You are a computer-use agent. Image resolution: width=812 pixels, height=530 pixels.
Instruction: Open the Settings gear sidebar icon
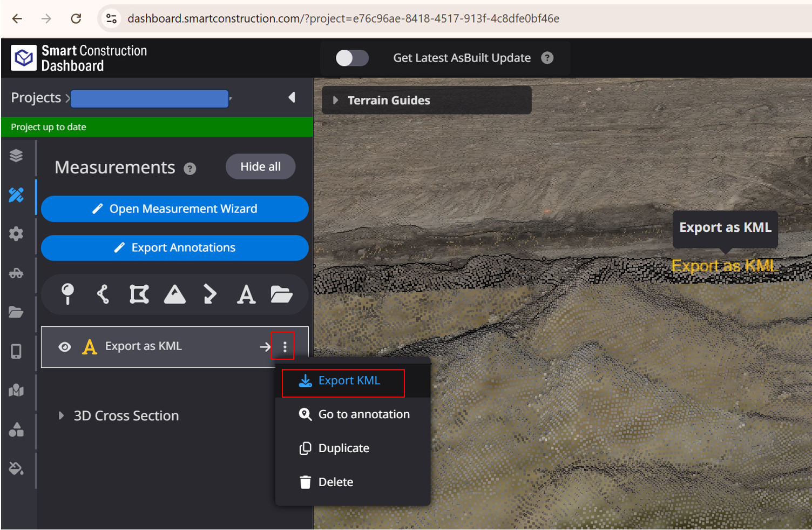[16, 234]
